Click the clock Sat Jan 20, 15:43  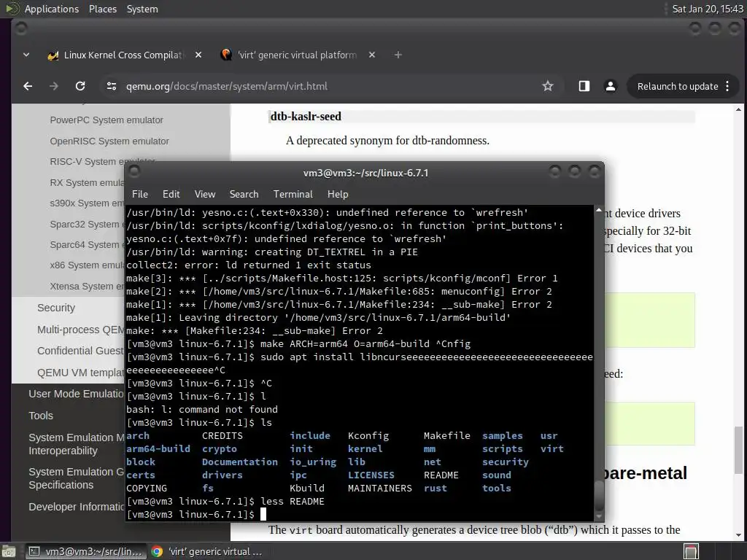pos(707,9)
